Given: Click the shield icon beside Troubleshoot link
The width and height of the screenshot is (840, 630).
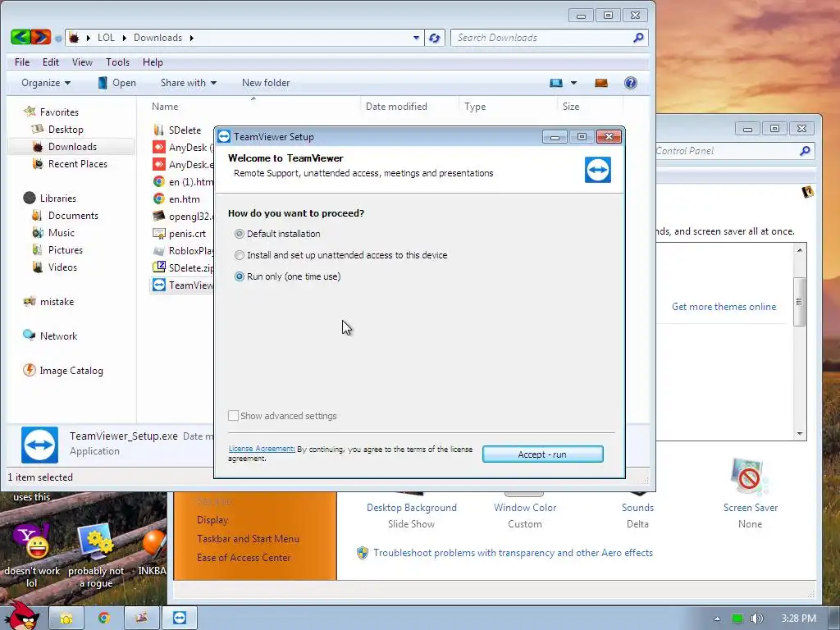Looking at the screenshot, I should (363, 553).
